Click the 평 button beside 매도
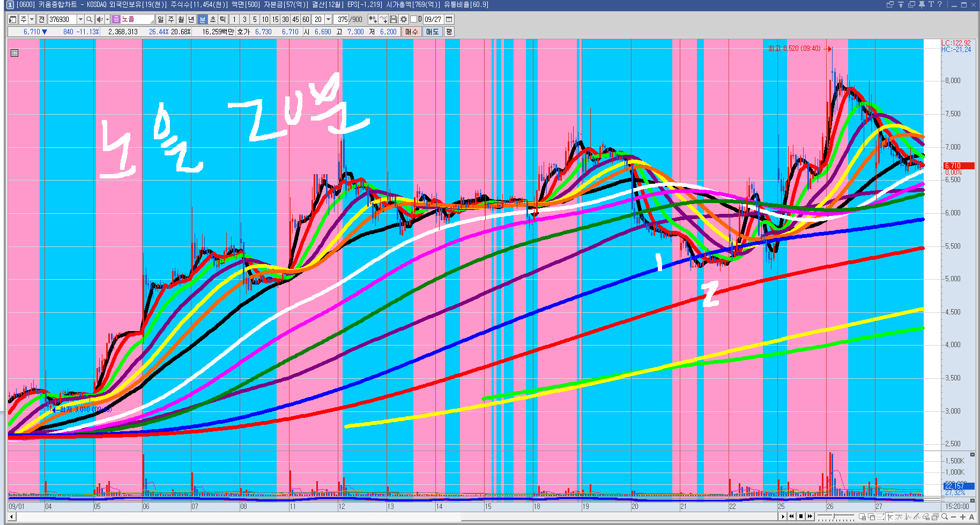Viewport: 980px width, 525px height. (x=449, y=32)
